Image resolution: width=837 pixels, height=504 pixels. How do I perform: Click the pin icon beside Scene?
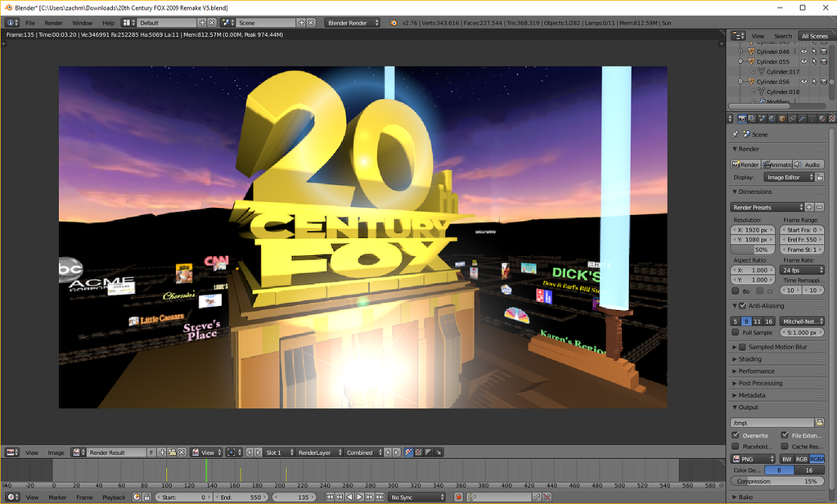[x=736, y=134]
